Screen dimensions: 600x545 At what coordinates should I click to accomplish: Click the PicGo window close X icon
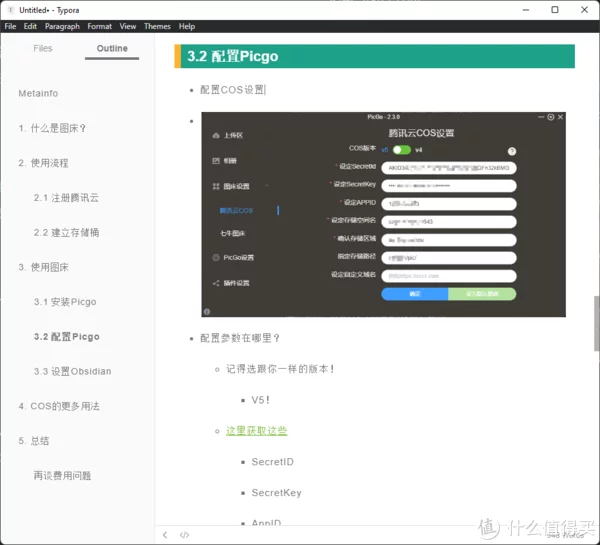pyautogui.click(x=560, y=117)
